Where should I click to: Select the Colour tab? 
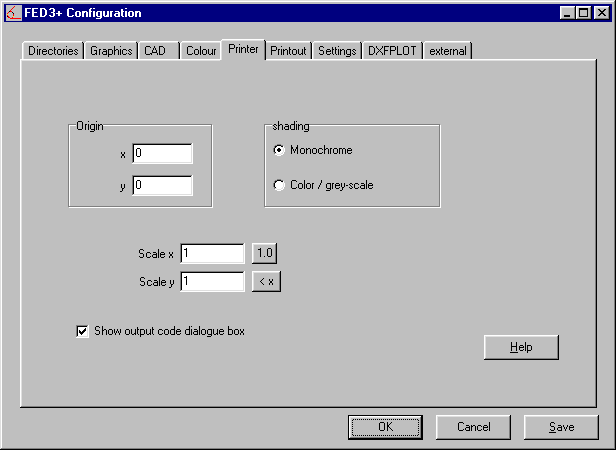[x=200, y=51]
